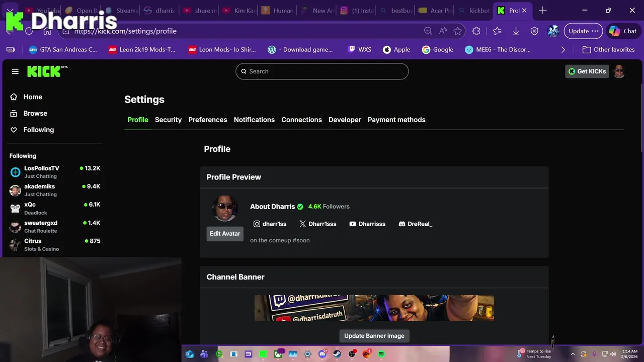Select the Profile settings tab

138,120
